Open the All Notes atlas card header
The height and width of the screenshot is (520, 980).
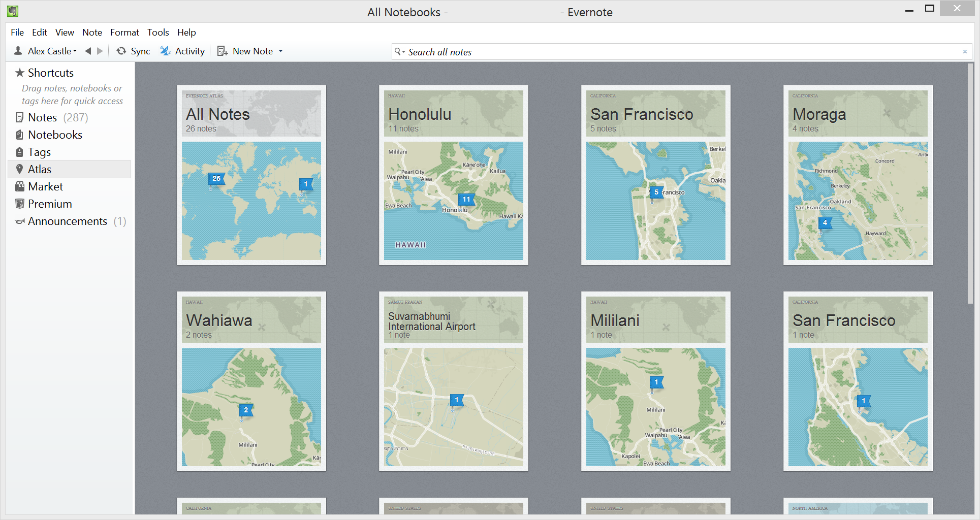coord(251,113)
